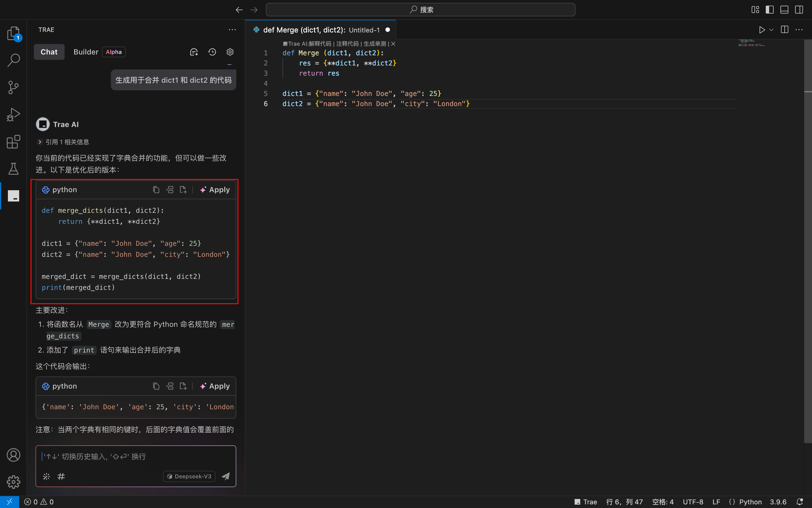Screen dimensions: 812x508
Task: Switch to the Builder tab
Action: coord(86,52)
